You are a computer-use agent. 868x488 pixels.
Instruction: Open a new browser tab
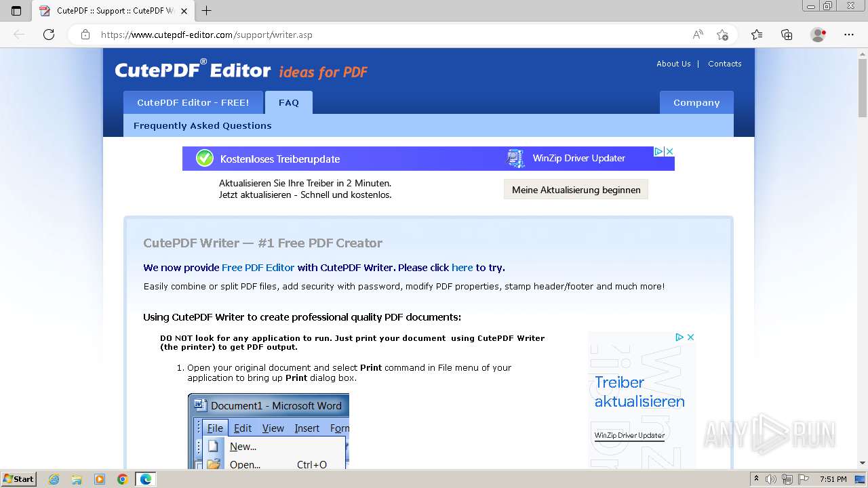(x=206, y=11)
